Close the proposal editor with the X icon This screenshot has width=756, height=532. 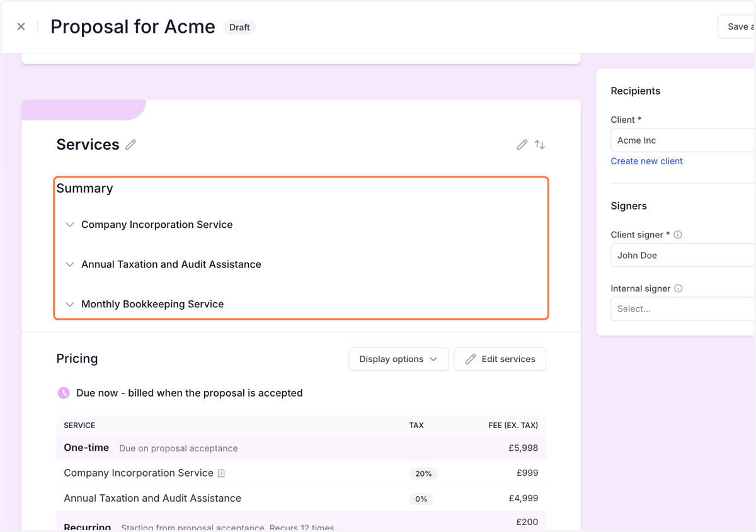[21, 26]
